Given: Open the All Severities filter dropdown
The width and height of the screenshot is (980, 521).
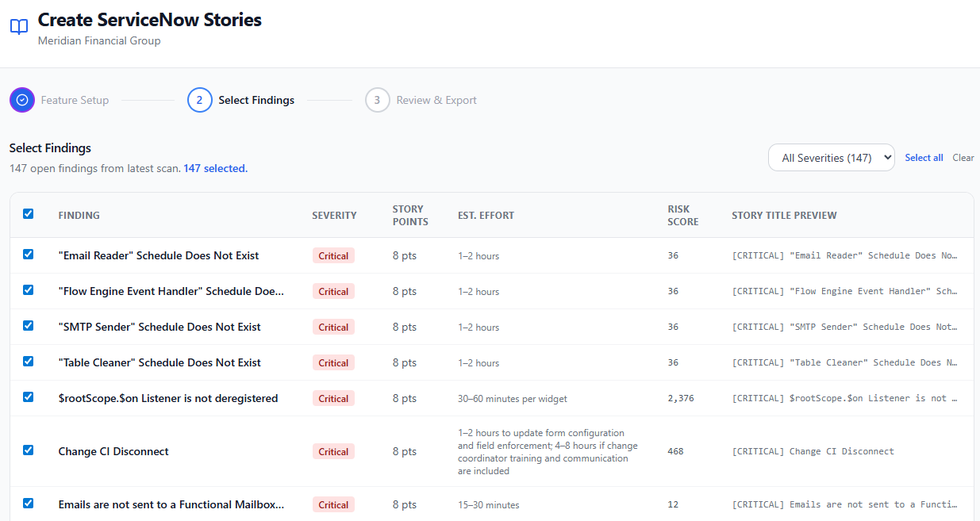Looking at the screenshot, I should tap(831, 158).
